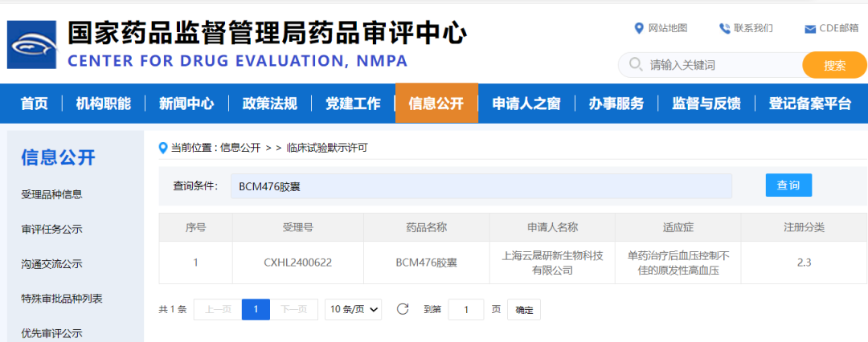Open 沟通交流公示 in the sidebar
Viewport: 868px width, 342px height.
tap(51, 264)
